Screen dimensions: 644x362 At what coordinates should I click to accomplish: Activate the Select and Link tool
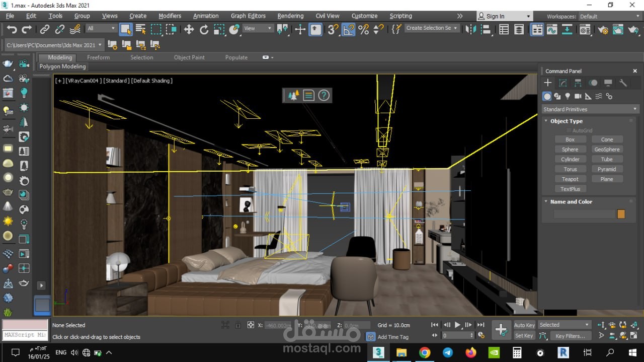[45, 29]
